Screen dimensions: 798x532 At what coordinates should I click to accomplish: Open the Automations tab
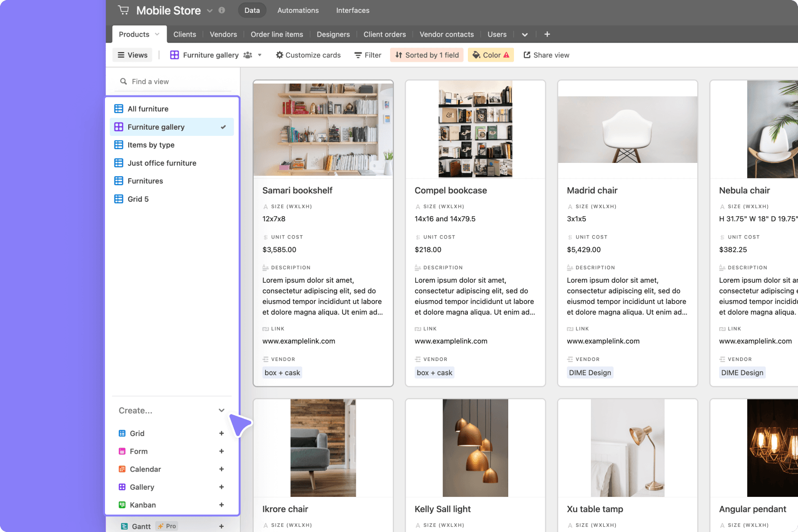point(298,10)
